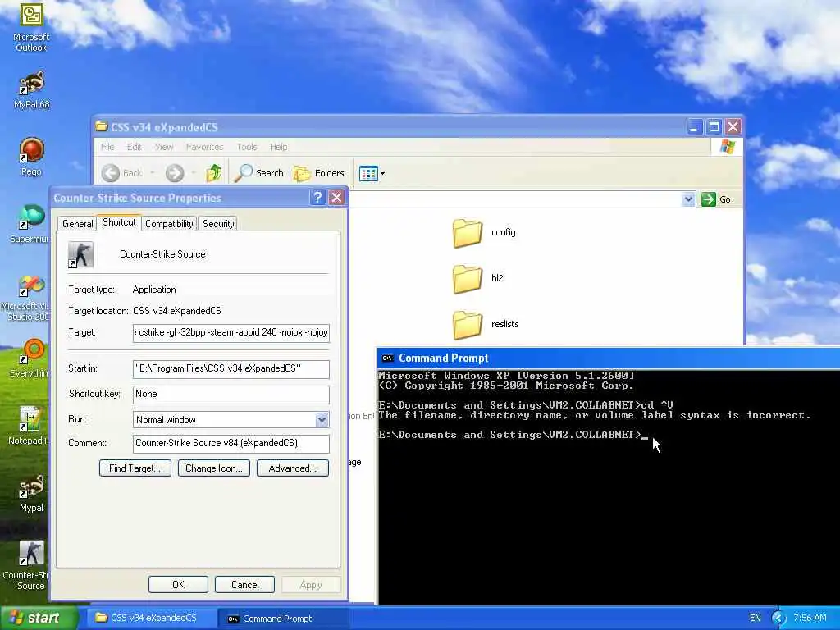Select the Mypal desktop shortcut
Image resolution: width=840 pixels, height=630 pixels.
(x=31, y=493)
